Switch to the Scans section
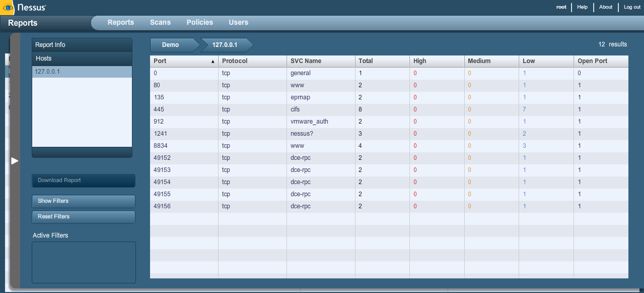This screenshot has width=644, height=293. pos(160,22)
